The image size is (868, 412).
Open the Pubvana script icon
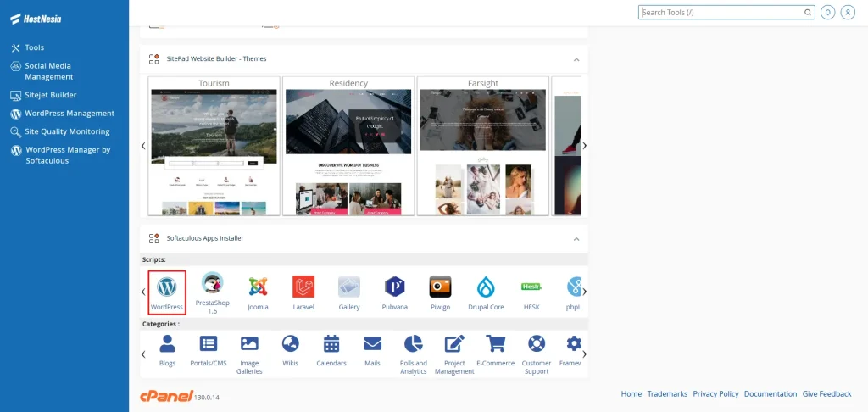coord(395,293)
